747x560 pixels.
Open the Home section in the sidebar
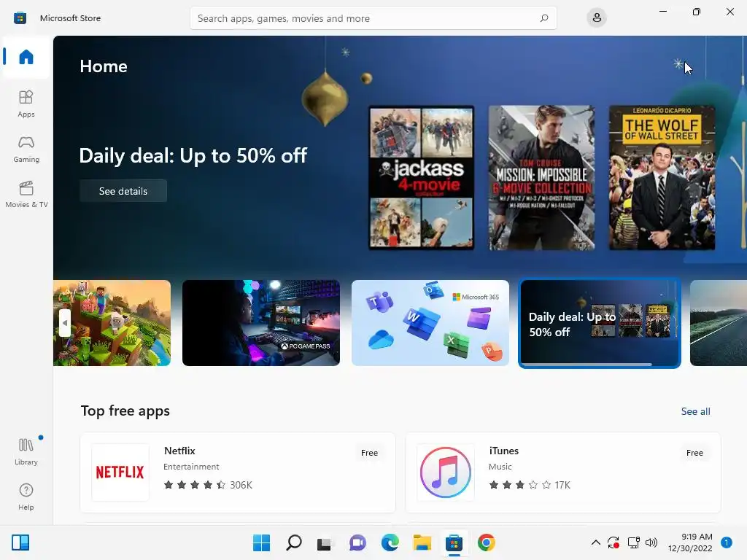tap(26, 57)
